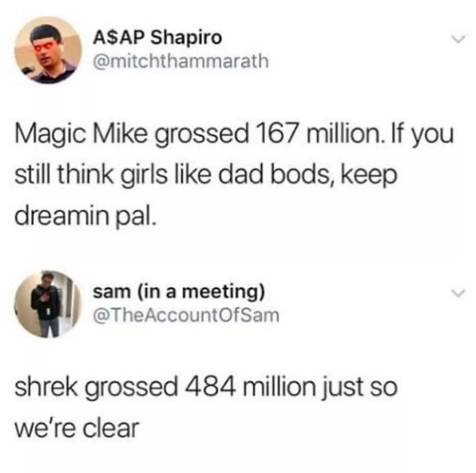
Task: Click the text 'dreamin pal.'
Action: coord(86,217)
